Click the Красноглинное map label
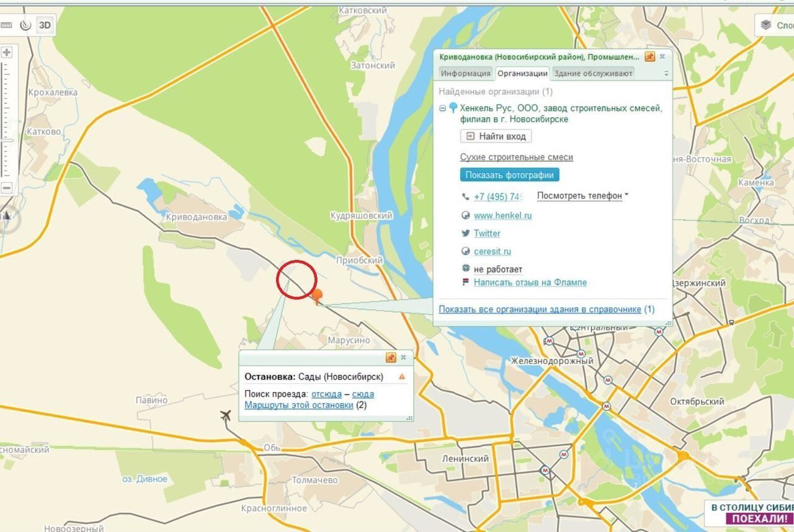The image size is (794, 532). (275, 508)
